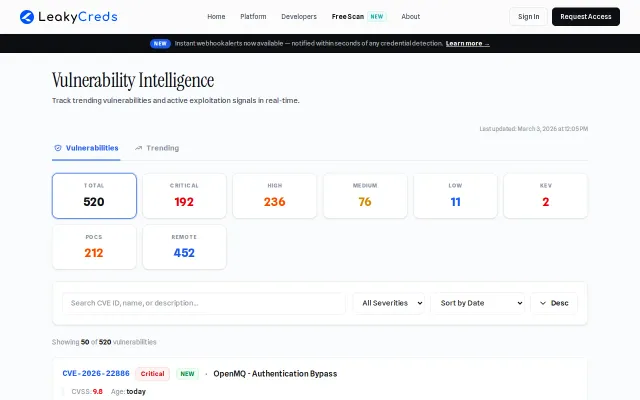
Task: Click the LeakyCreds logo icon
Action: pyautogui.click(x=27, y=17)
